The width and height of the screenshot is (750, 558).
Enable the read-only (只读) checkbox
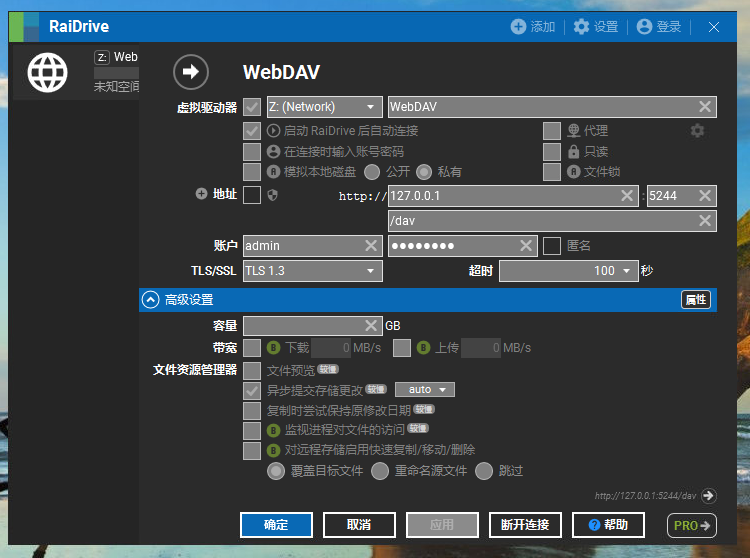point(551,152)
